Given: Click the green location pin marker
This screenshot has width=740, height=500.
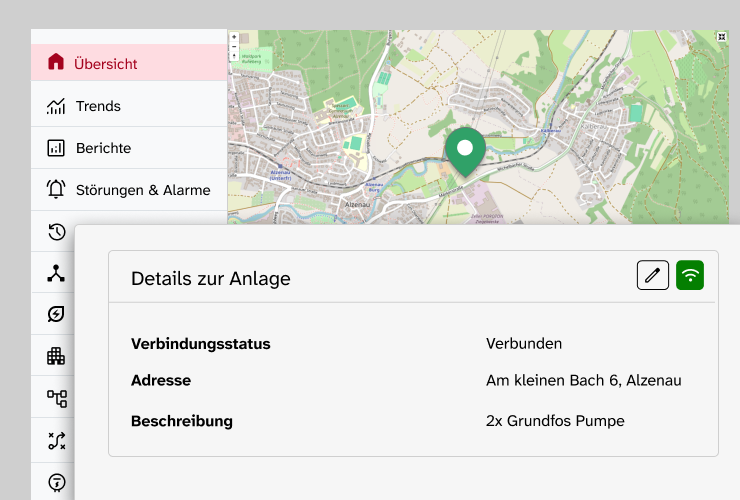Looking at the screenshot, I should (465, 152).
